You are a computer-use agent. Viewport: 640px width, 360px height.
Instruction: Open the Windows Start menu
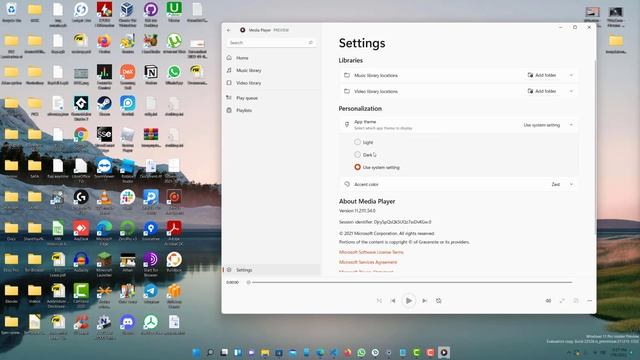pyautogui.click(x=196, y=352)
